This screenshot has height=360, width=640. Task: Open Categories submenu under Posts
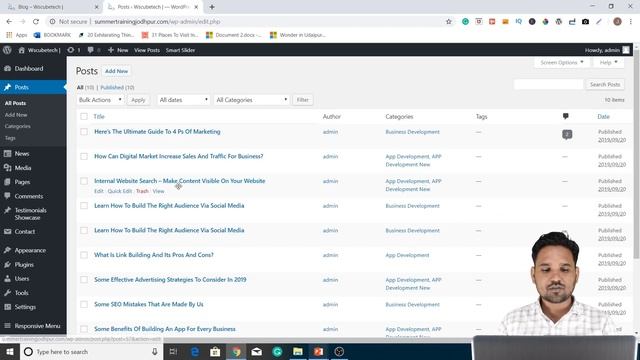pyautogui.click(x=18, y=126)
